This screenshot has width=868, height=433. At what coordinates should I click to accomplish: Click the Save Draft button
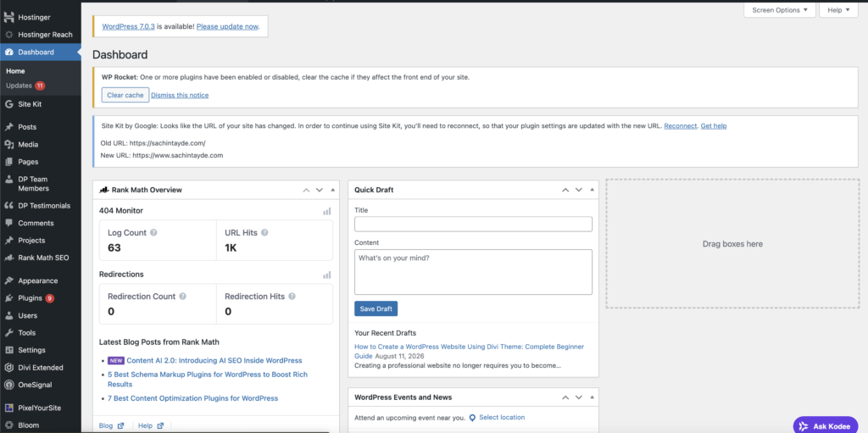click(376, 309)
